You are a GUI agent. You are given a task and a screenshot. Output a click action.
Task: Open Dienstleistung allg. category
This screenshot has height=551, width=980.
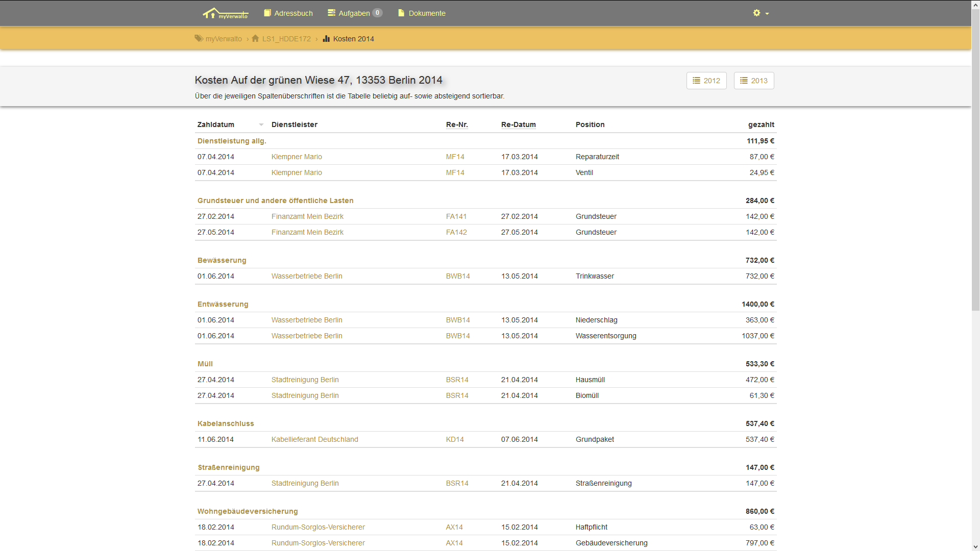pos(232,141)
